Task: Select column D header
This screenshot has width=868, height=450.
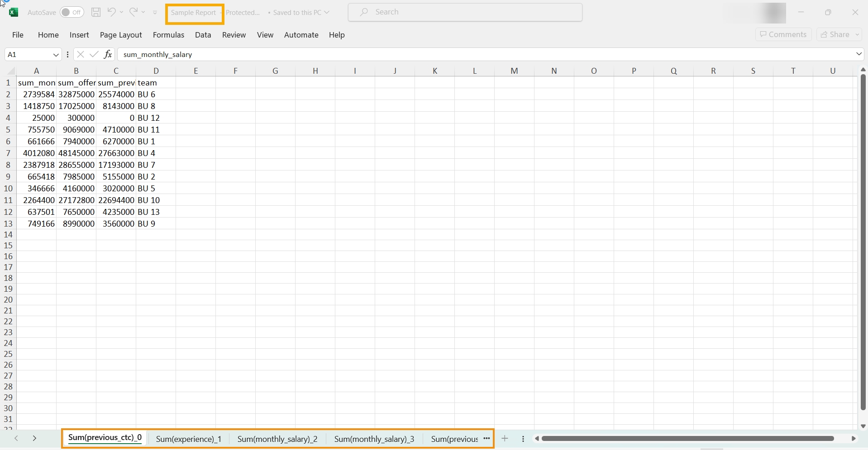Action: pos(156,71)
